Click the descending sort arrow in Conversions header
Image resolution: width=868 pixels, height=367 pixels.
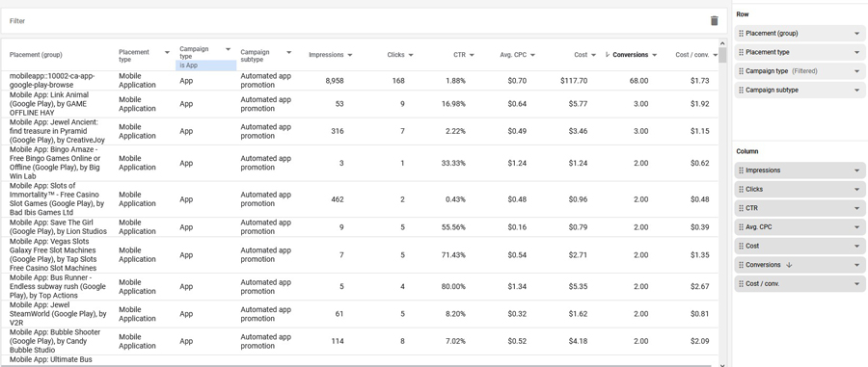point(608,55)
